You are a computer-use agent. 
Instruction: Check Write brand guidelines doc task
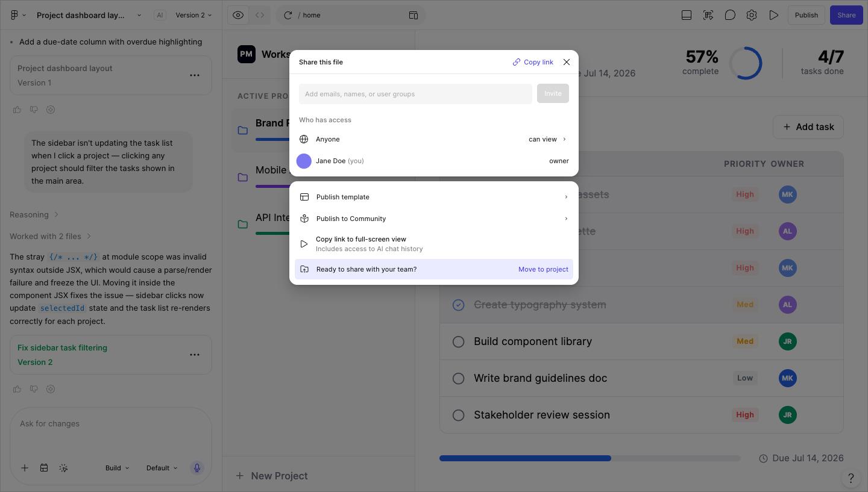tap(459, 378)
